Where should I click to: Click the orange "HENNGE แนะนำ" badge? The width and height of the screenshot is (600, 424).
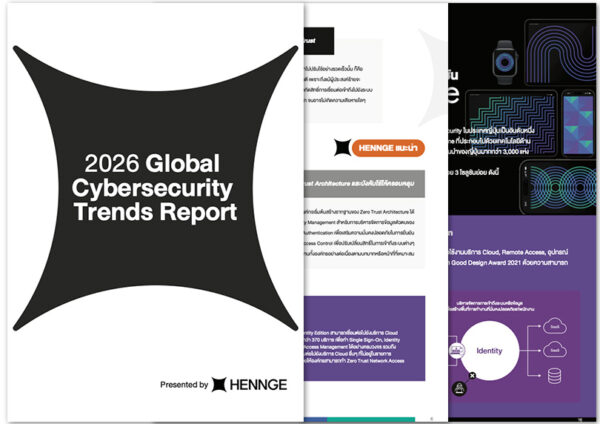388,148
